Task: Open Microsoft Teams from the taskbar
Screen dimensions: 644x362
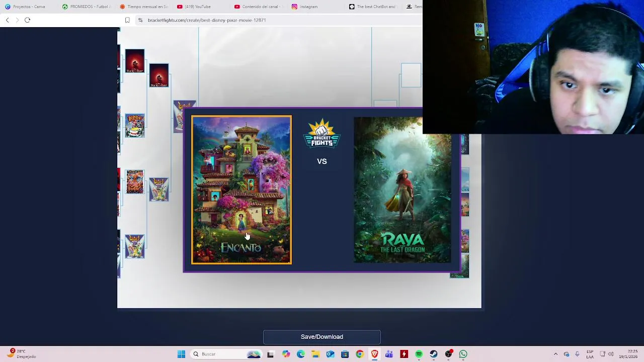Action: pos(389,354)
